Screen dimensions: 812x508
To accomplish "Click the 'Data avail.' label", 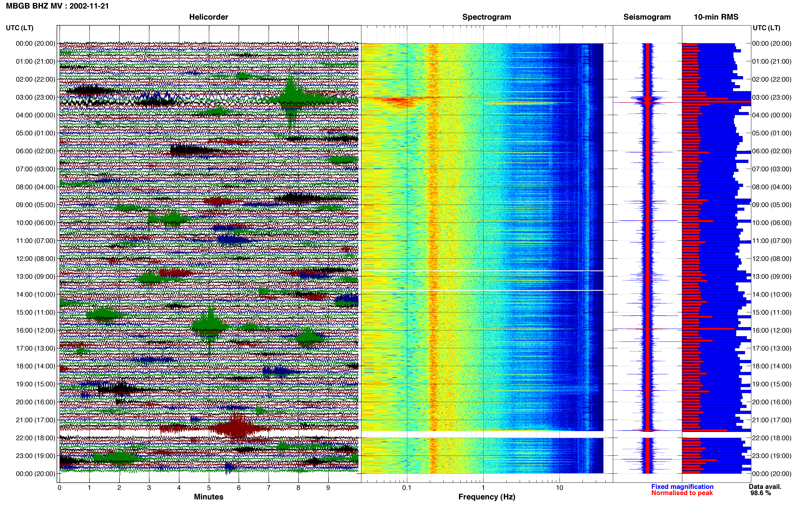I will click(765, 487).
